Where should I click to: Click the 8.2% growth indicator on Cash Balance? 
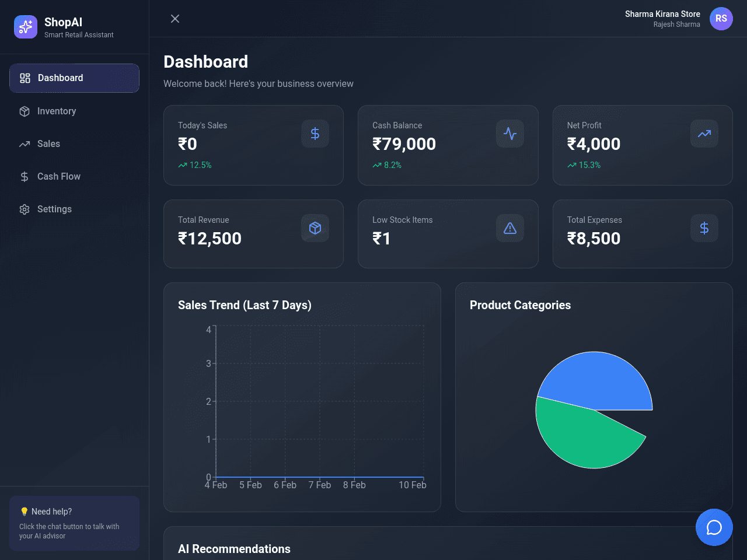(x=387, y=165)
